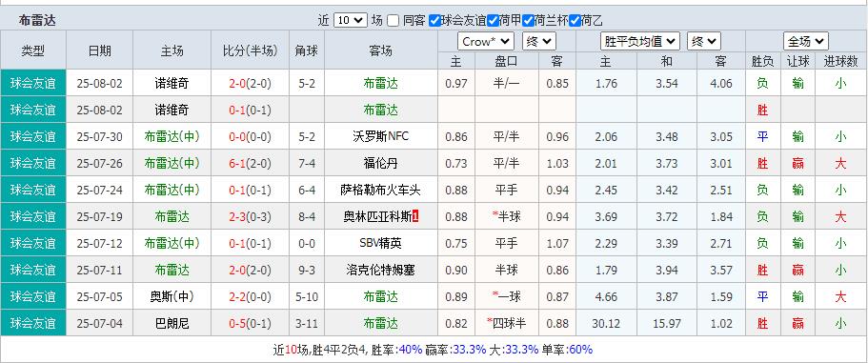Click the draw odds value 15.97

[x=667, y=323]
